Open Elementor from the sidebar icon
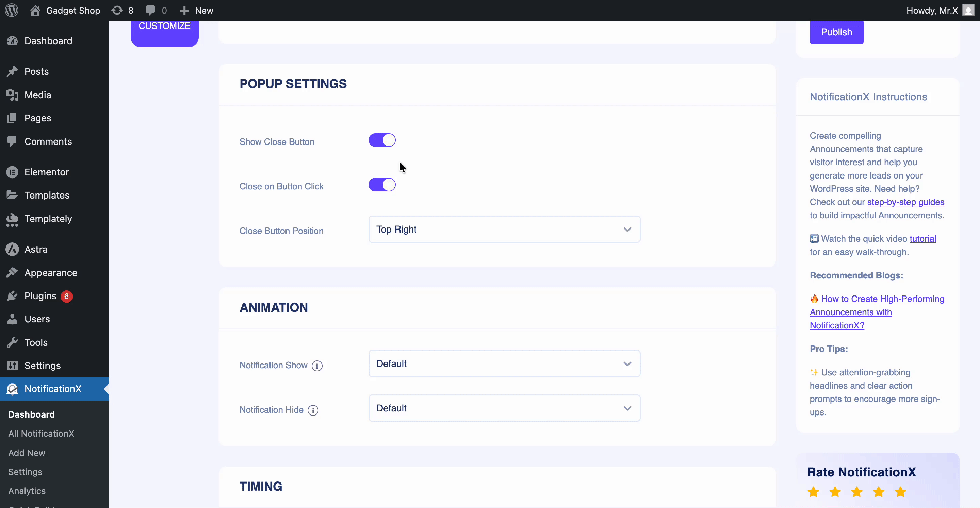Viewport: 980px width, 508px height. [x=12, y=172]
